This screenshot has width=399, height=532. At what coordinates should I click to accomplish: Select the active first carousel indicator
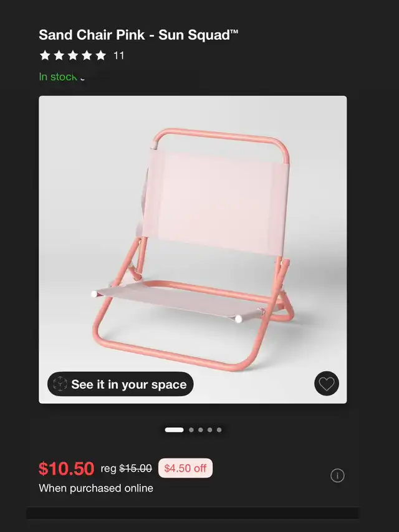174,430
